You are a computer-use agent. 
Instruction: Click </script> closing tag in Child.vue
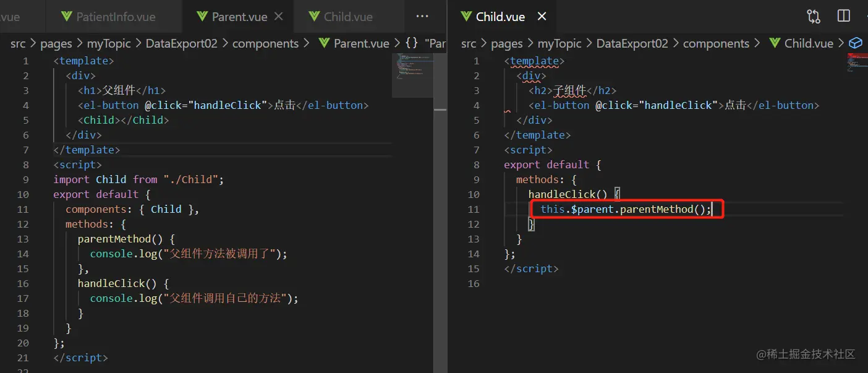tap(531, 268)
